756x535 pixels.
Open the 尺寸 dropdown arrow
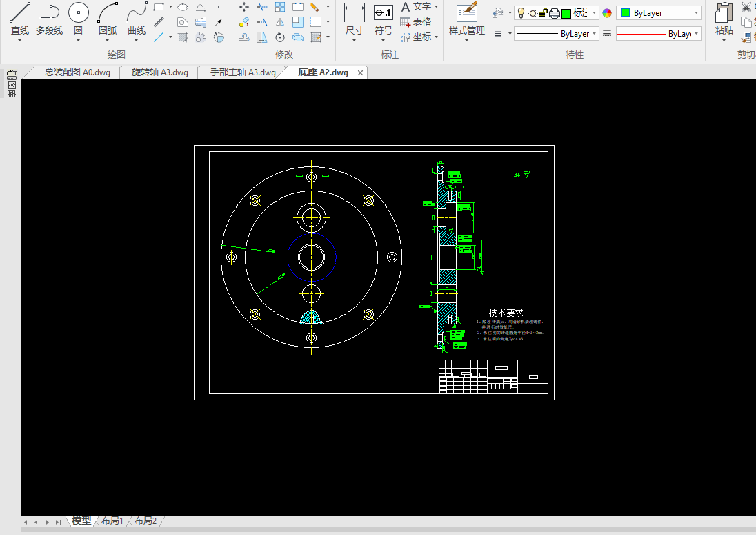click(x=355, y=41)
